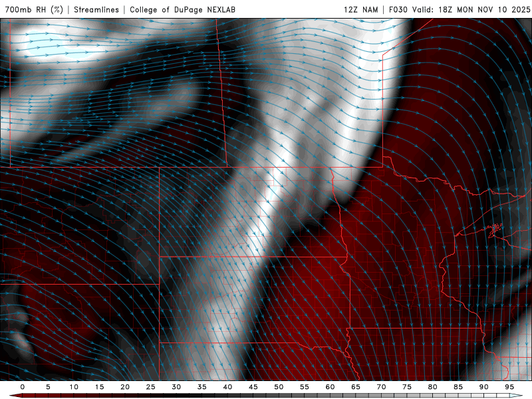Click the colorbar label "20"

click(x=125, y=387)
